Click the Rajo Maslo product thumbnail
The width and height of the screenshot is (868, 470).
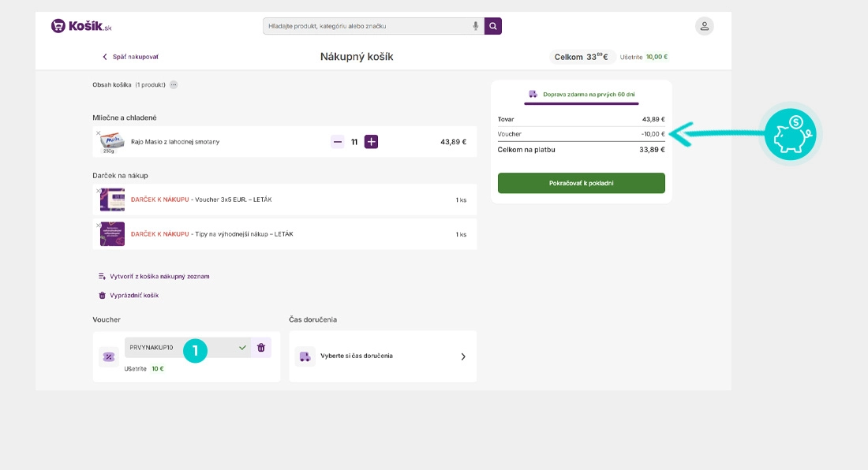(112, 142)
